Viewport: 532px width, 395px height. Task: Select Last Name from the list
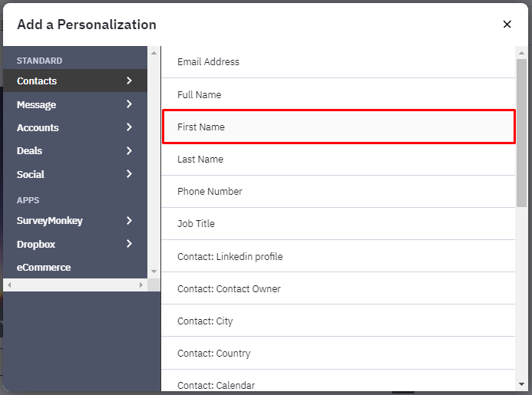click(339, 160)
